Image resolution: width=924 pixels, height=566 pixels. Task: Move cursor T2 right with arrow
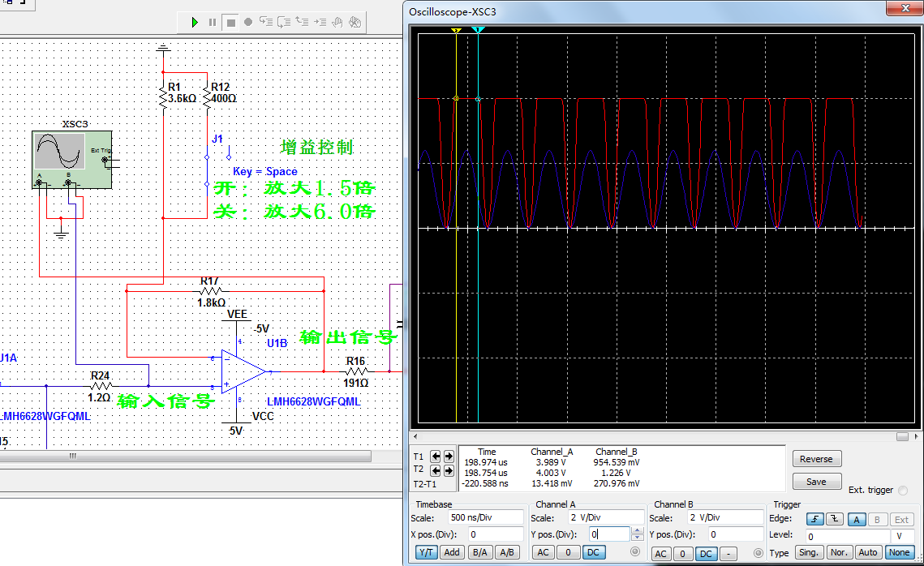pyautogui.click(x=448, y=470)
